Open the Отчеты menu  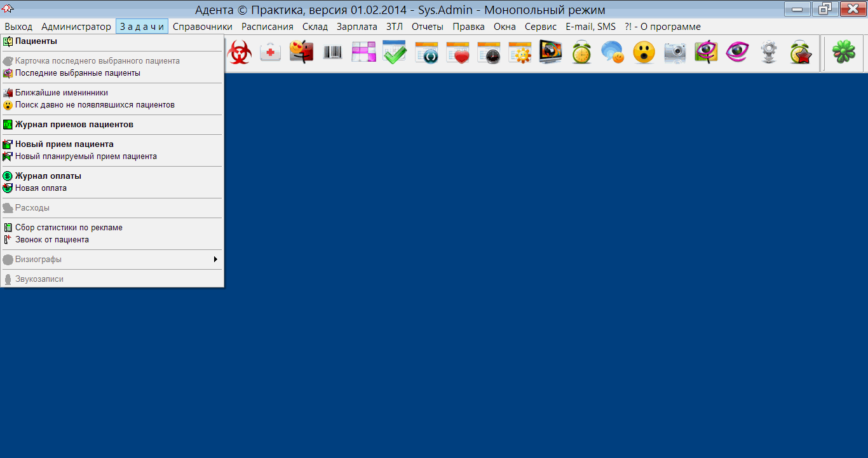point(427,27)
